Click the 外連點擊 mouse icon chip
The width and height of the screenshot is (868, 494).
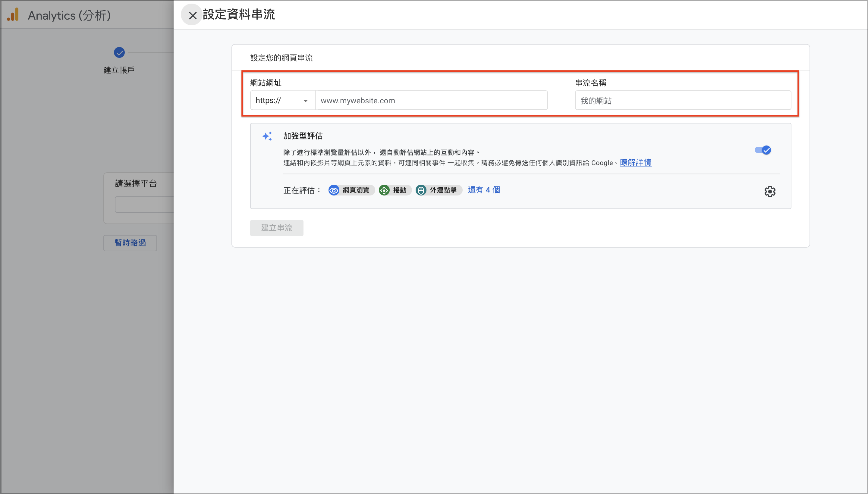pyautogui.click(x=439, y=190)
